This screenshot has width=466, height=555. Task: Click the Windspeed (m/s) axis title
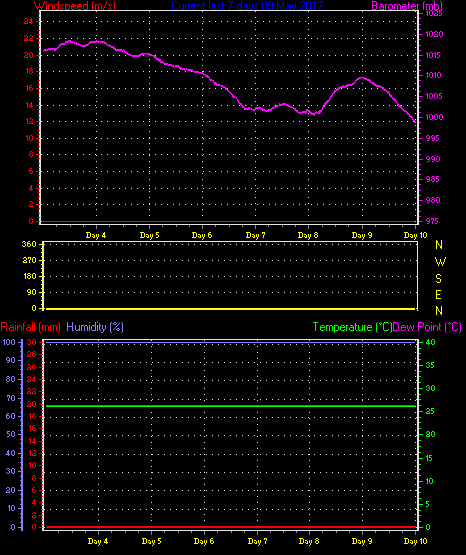(75, 6)
